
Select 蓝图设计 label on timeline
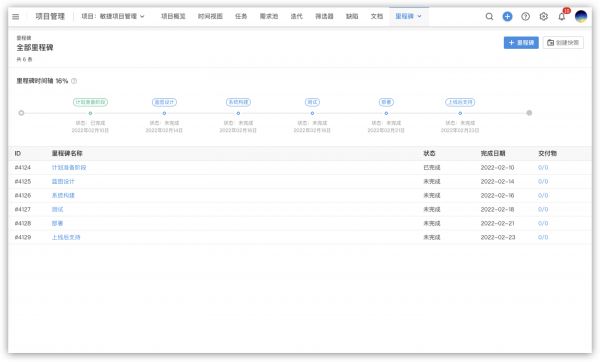tap(164, 102)
